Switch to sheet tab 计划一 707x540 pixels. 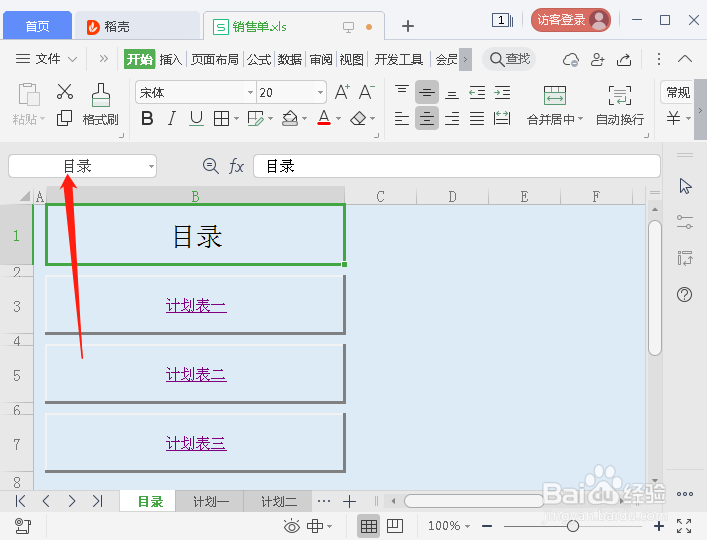tap(211, 501)
